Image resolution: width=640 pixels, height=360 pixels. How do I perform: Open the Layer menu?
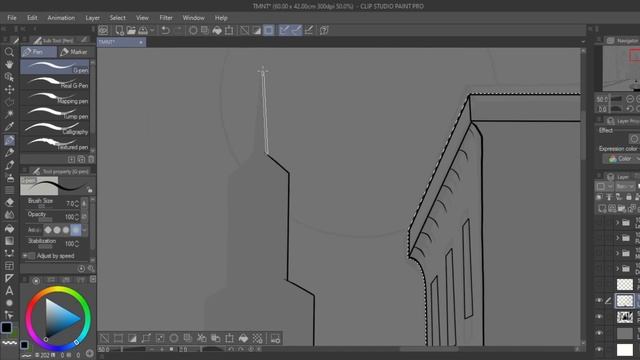(x=92, y=18)
